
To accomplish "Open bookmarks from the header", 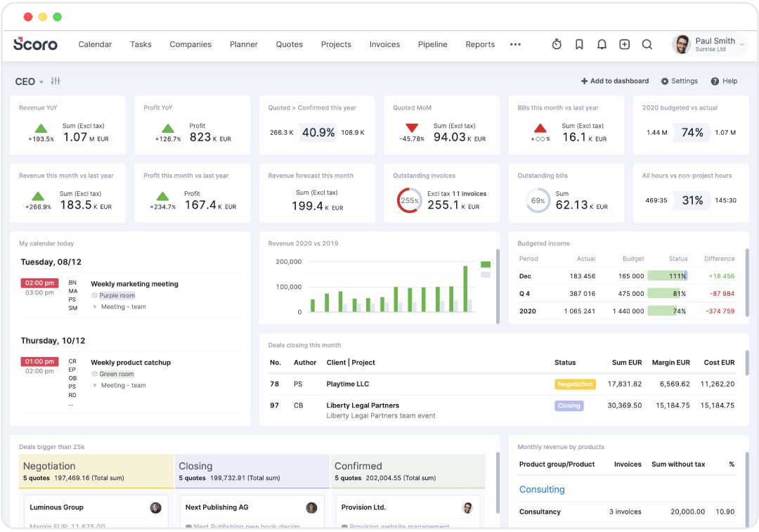I will coord(579,44).
